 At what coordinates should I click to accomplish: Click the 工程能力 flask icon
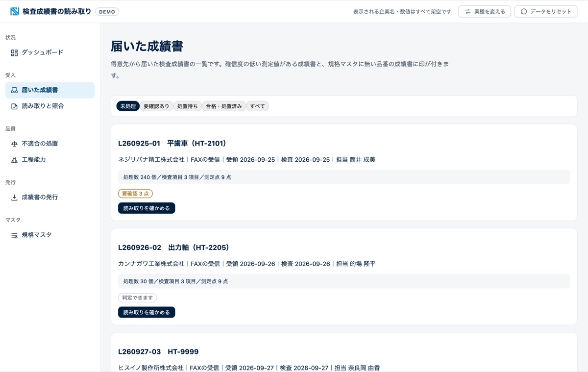point(14,160)
